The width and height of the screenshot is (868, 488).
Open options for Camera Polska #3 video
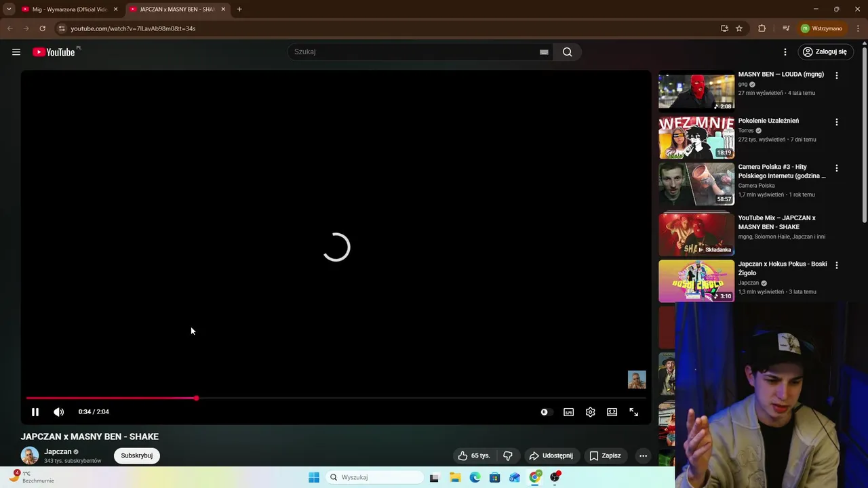click(x=837, y=168)
